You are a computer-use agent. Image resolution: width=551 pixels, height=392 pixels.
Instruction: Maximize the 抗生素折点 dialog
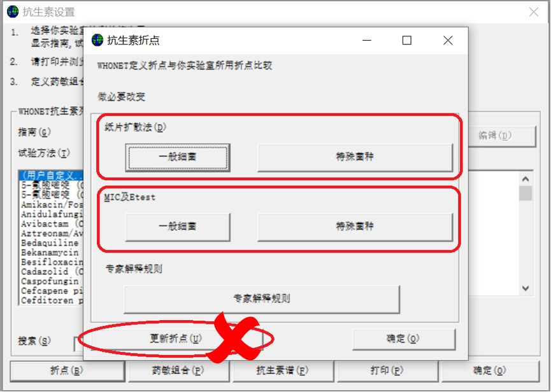click(x=406, y=40)
